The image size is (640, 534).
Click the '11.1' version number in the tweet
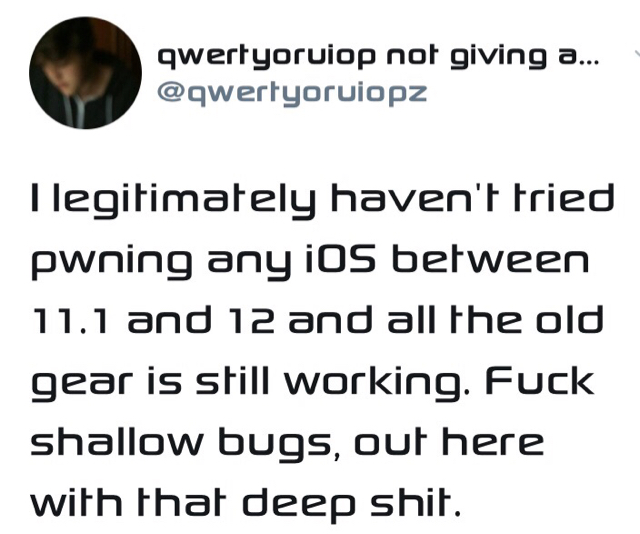point(69,320)
